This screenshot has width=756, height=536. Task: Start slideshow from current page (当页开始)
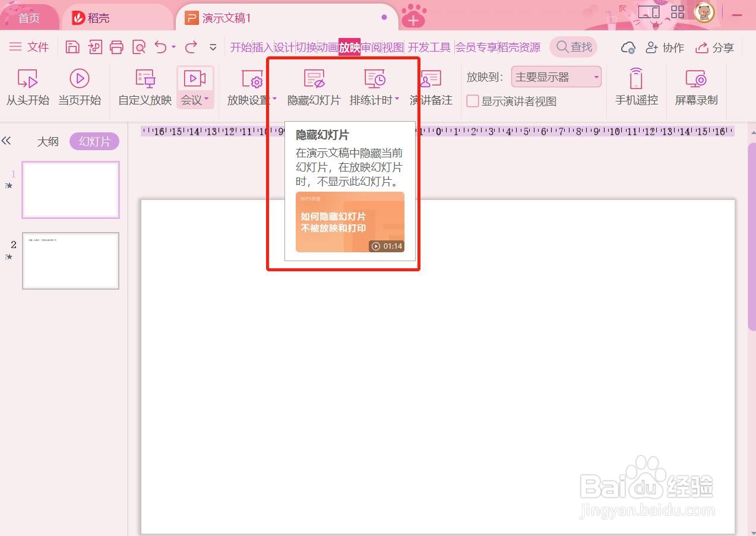point(80,87)
